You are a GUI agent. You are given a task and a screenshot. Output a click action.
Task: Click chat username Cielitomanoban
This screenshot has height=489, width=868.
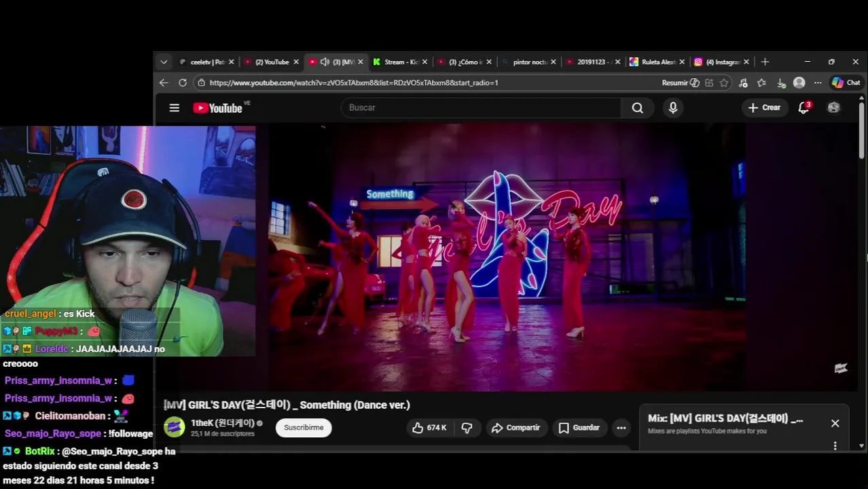coord(71,416)
